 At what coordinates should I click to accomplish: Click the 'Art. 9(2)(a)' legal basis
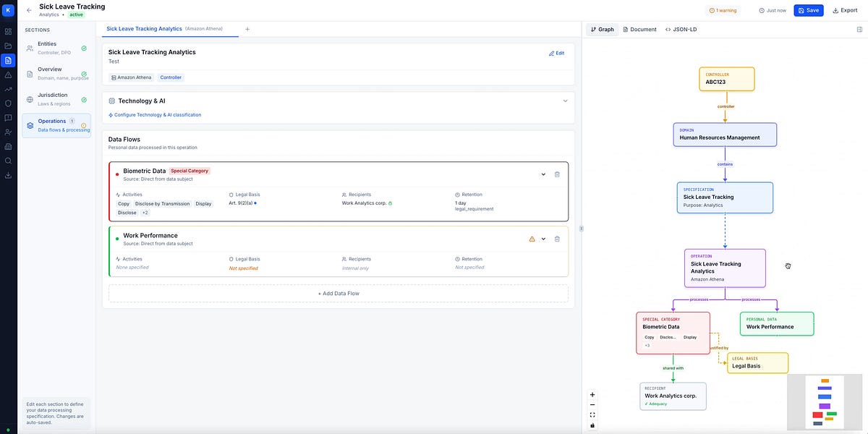(241, 203)
